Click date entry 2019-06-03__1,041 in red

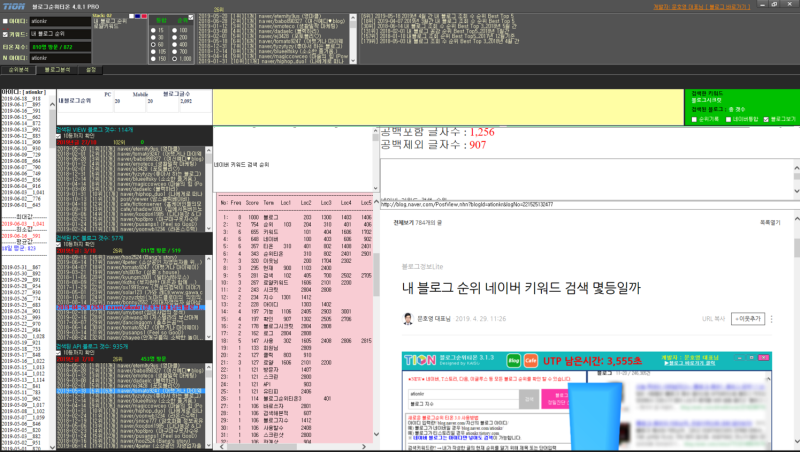point(23,224)
